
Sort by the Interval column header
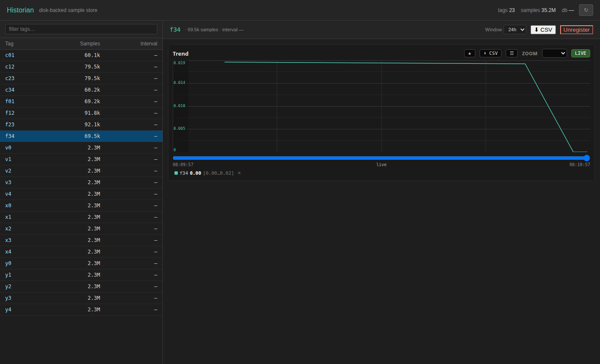pos(149,44)
